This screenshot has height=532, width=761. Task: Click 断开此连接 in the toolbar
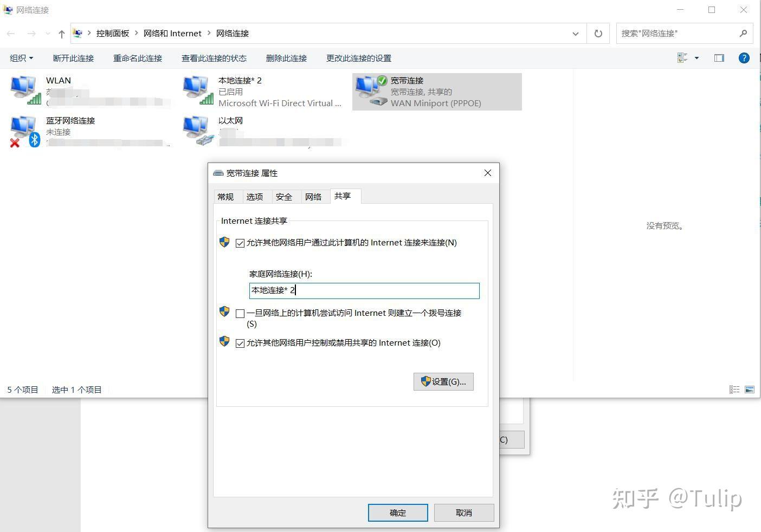[73, 58]
